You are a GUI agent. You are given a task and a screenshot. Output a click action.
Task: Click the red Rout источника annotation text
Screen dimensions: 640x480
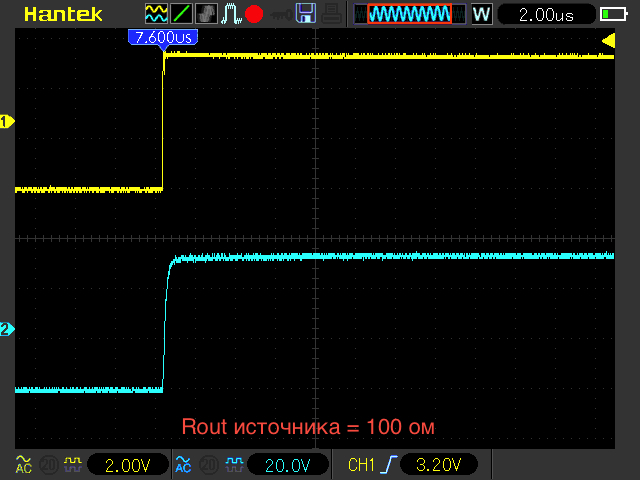[x=308, y=427]
